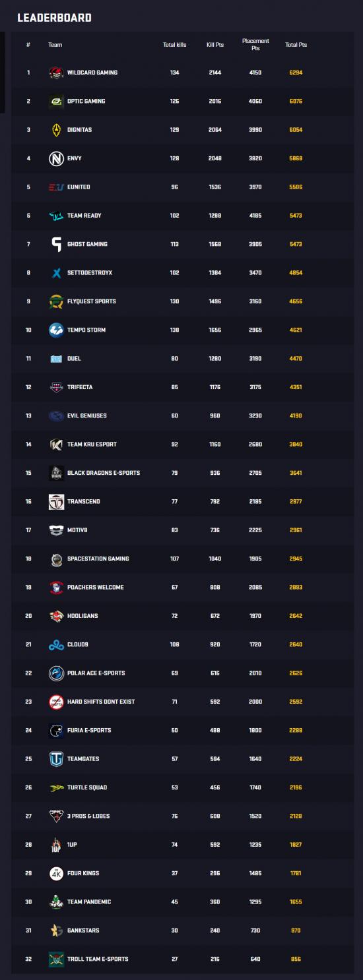
Task: Open the Ghost Gaming logo icon
Action: 56,244
